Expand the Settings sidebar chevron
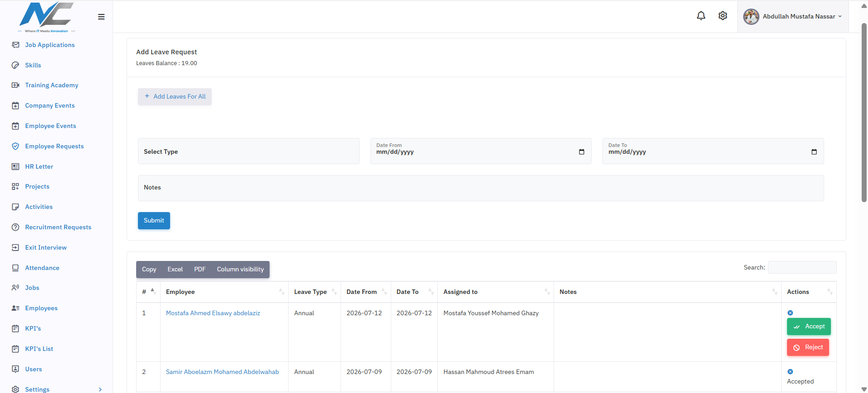Image resolution: width=868 pixels, height=393 pixels. click(100, 389)
